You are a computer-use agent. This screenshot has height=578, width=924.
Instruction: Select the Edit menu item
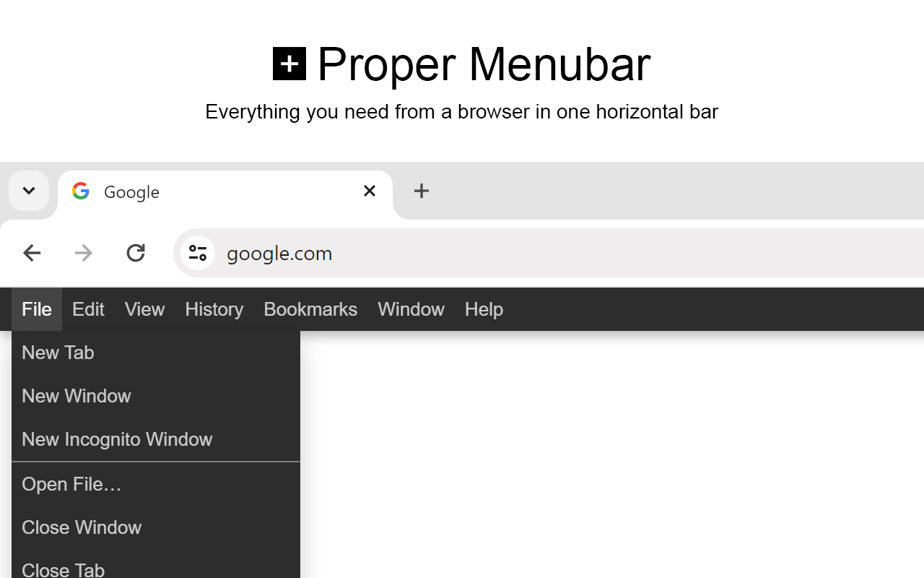tap(87, 309)
